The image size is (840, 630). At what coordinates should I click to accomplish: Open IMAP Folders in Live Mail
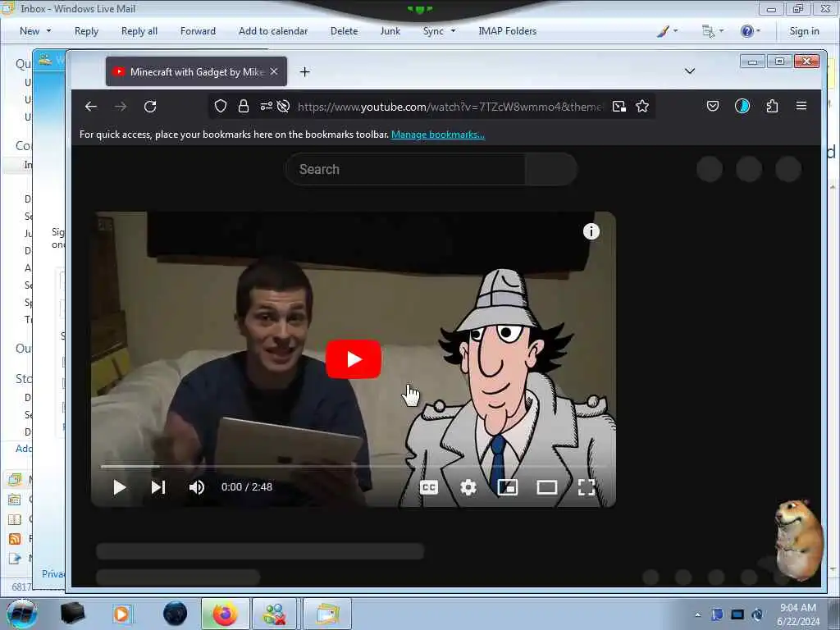tap(507, 31)
